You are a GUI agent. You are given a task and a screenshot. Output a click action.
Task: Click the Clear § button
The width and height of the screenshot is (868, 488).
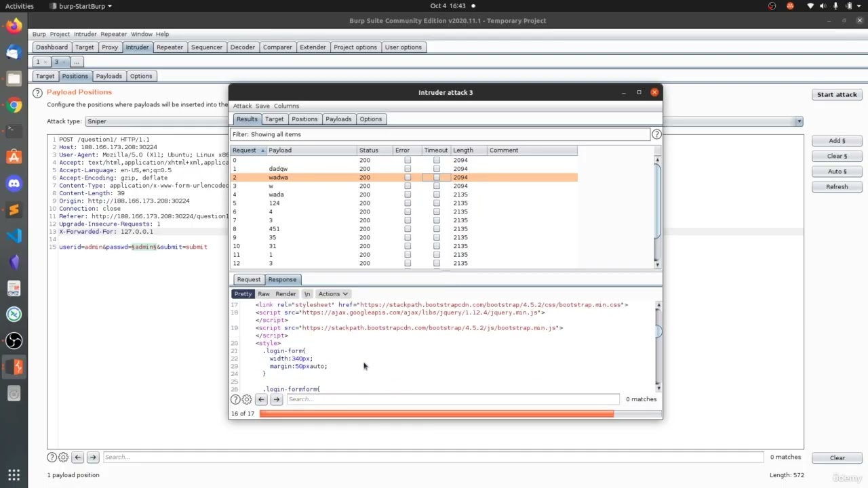click(837, 157)
